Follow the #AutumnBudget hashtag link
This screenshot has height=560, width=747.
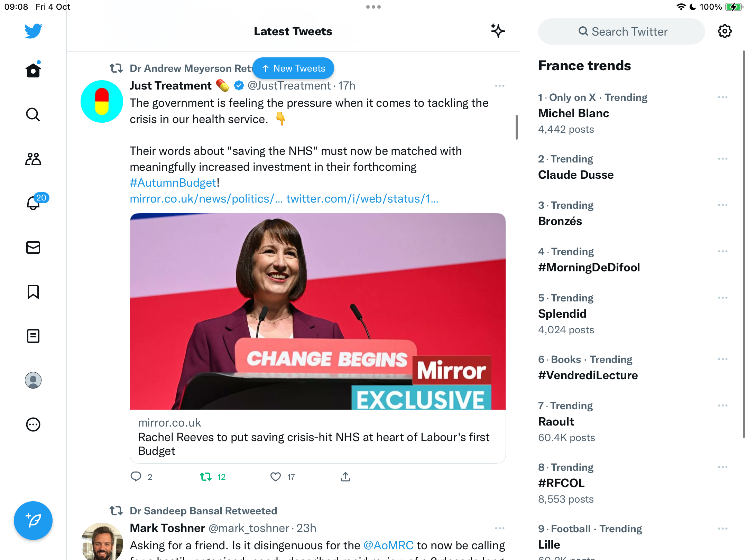click(x=173, y=183)
